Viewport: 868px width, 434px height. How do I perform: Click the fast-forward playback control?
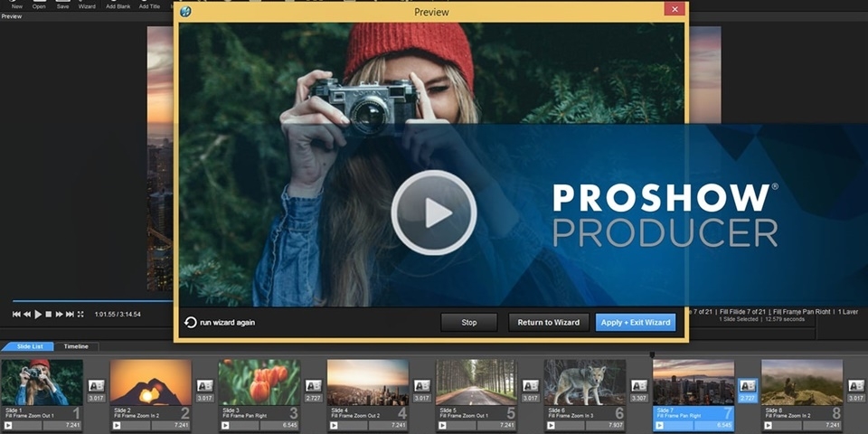click(x=60, y=314)
